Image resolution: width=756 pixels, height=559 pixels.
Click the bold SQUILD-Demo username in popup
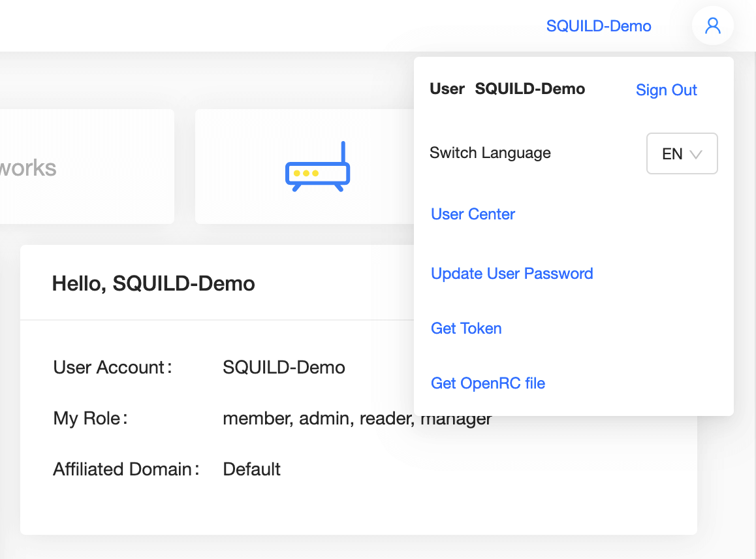[529, 89]
